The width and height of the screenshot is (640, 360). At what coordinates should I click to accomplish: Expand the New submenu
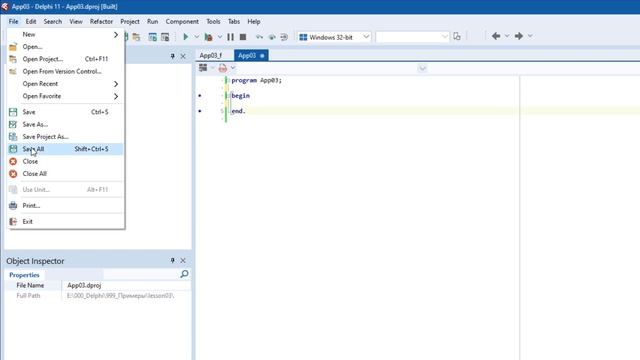[65, 35]
